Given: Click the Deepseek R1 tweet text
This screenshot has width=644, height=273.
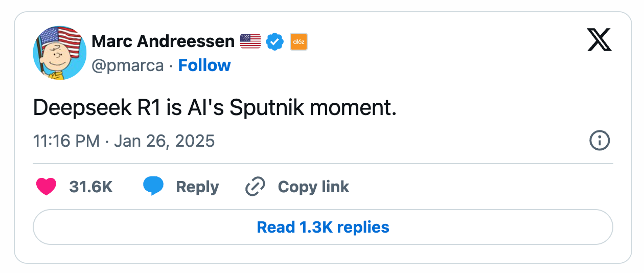Looking at the screenshot, I should point(215,108).
